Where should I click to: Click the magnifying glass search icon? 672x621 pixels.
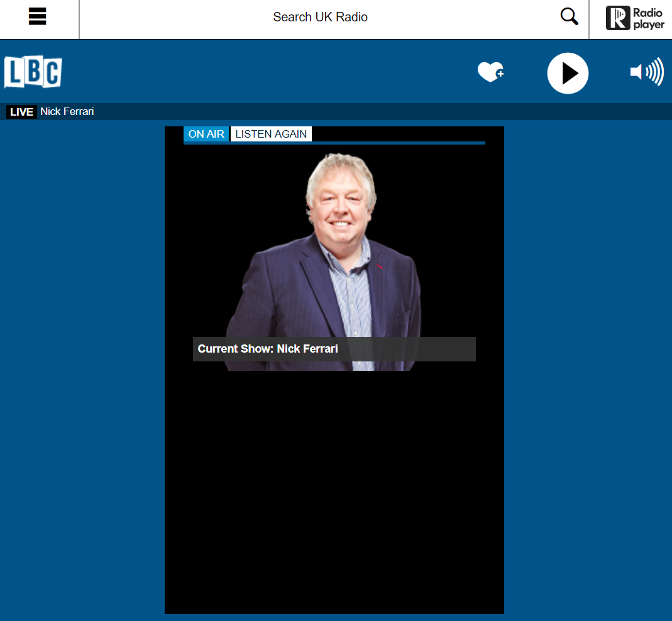coord(569,17)
